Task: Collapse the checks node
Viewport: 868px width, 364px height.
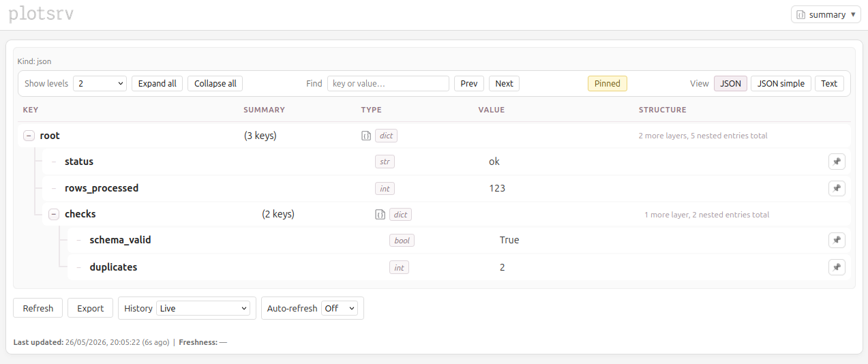Action: point(54,215)
